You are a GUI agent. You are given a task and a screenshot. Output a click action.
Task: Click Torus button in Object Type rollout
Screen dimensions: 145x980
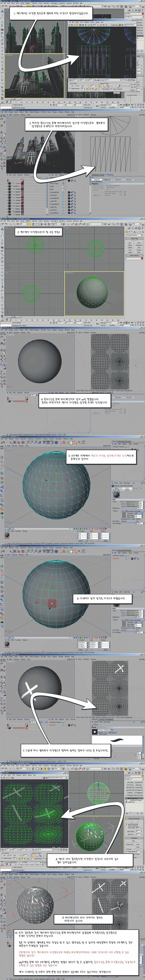coord(130,250)
